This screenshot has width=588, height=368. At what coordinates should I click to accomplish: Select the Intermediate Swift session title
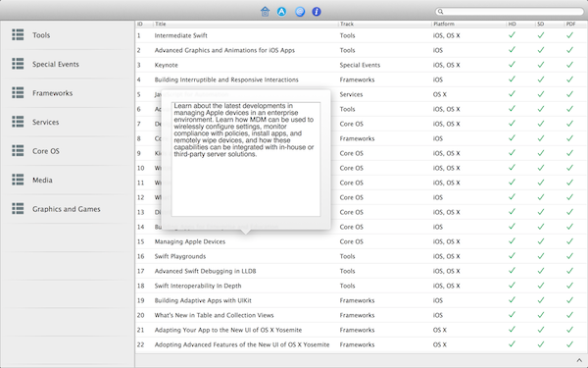[x=180, y=35]
